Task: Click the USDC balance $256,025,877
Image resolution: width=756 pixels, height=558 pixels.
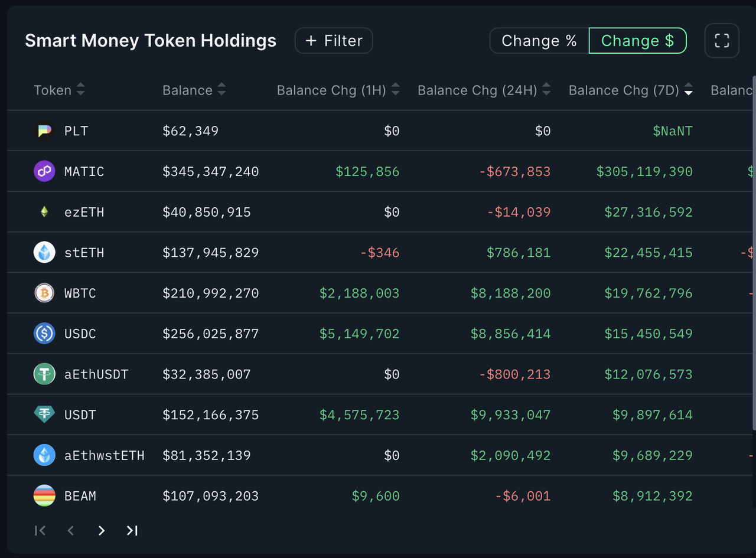Action: click(211, 334)
